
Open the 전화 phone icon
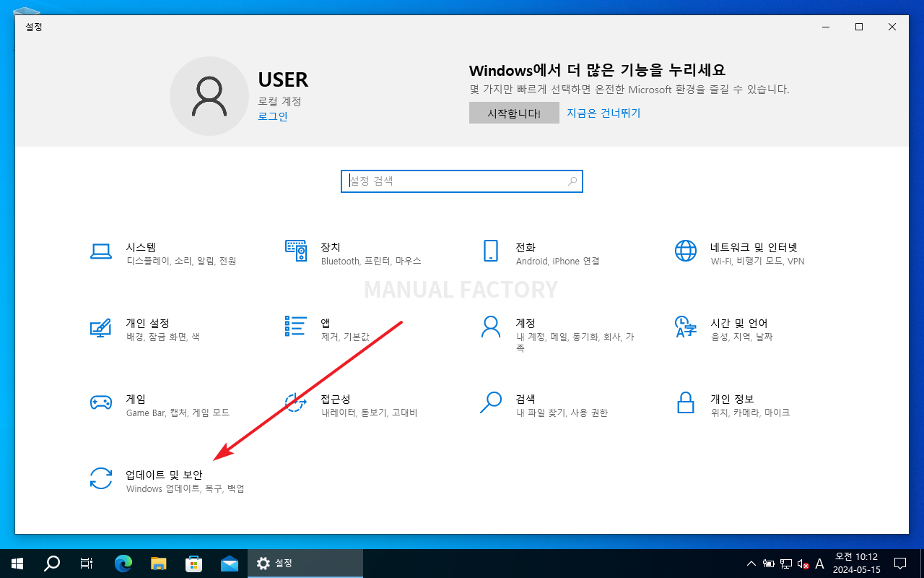[491, 251]
